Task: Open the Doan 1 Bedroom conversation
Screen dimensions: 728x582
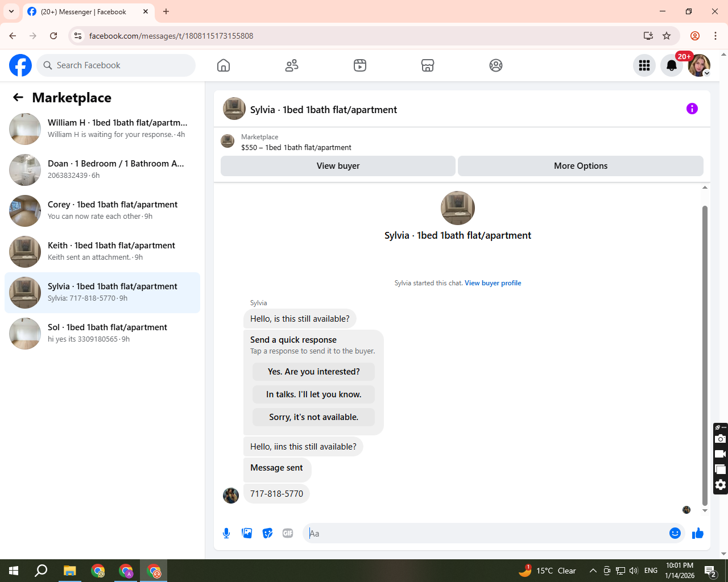Action: click(102, 170)
